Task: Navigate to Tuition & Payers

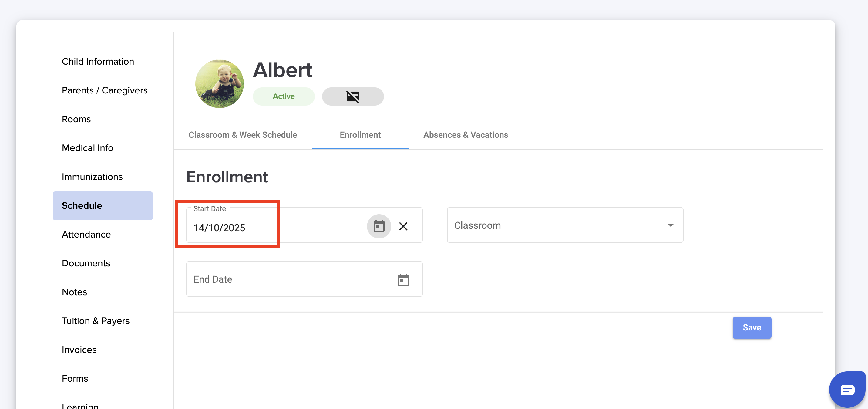Action: click(95, 321)
